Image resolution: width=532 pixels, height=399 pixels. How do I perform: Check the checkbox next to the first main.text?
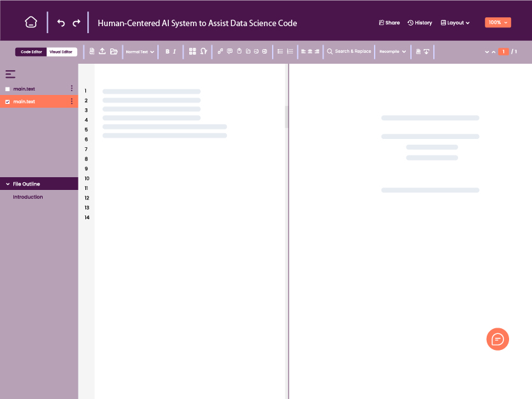coord(7,89)
